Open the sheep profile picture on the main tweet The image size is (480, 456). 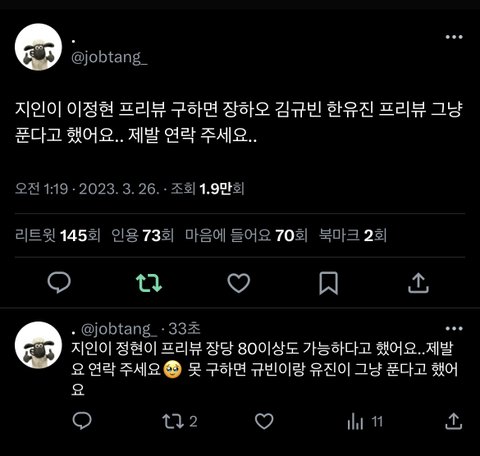coord(38,47)
